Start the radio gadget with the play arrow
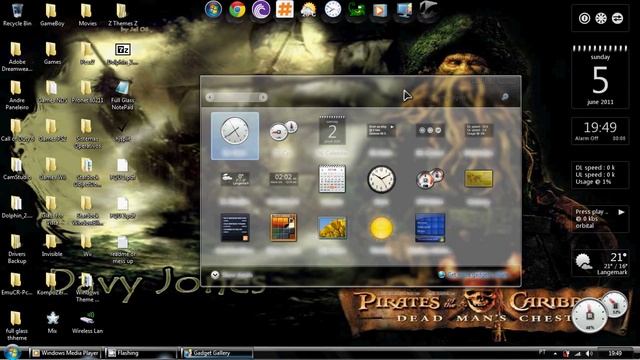The height and width of the screenshot is (360, 640). tap(621, 212)
